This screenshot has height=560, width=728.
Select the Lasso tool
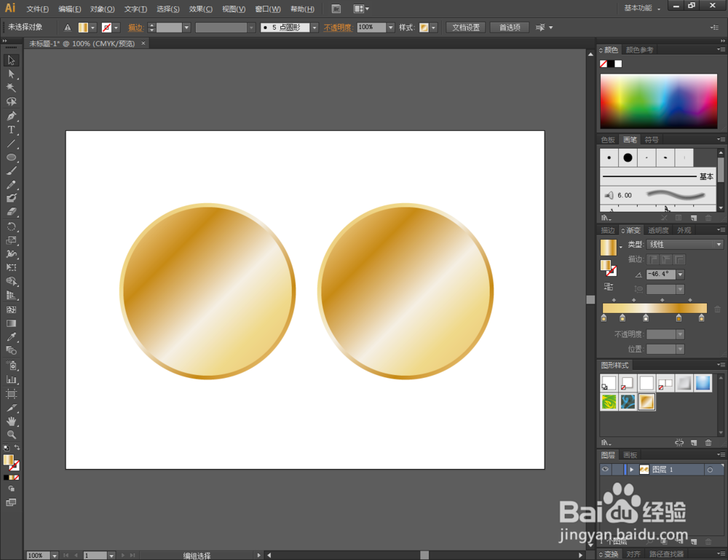[x=11, y=102]
